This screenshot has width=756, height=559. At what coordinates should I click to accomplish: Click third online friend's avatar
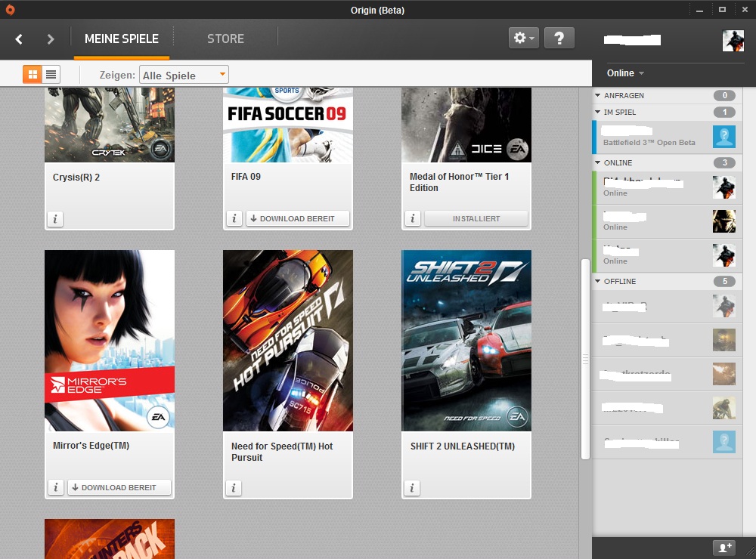click(724, 255)
